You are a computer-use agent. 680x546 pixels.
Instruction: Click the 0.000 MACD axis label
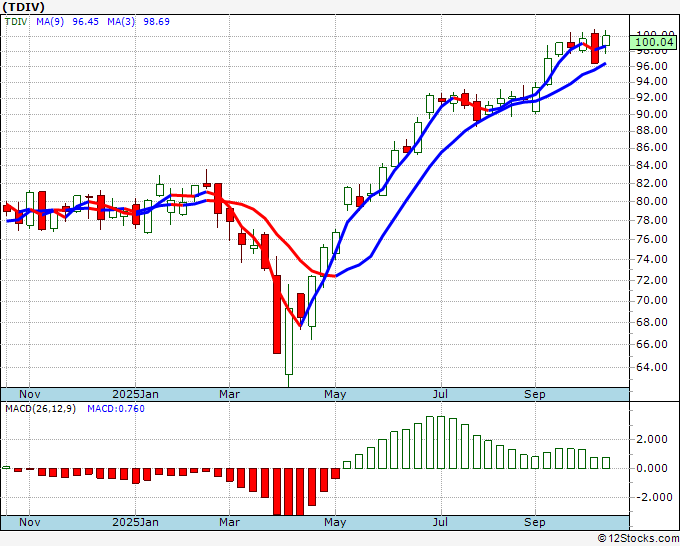tap(652, 468)
